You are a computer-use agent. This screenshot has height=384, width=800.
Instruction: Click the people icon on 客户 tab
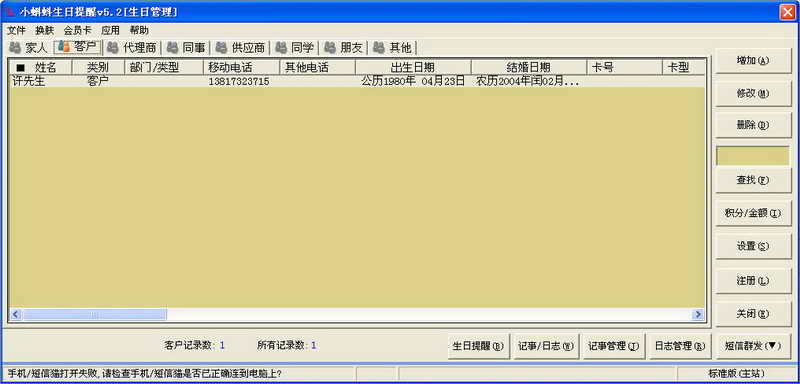point(63,46)
